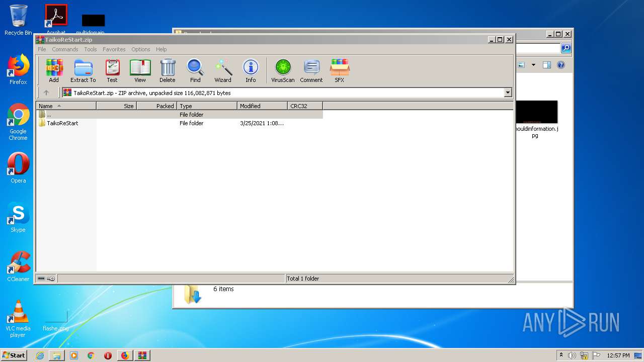Click the SFX toolbar icon
This screenshot has height=362, width=644.
click(340, 71)
